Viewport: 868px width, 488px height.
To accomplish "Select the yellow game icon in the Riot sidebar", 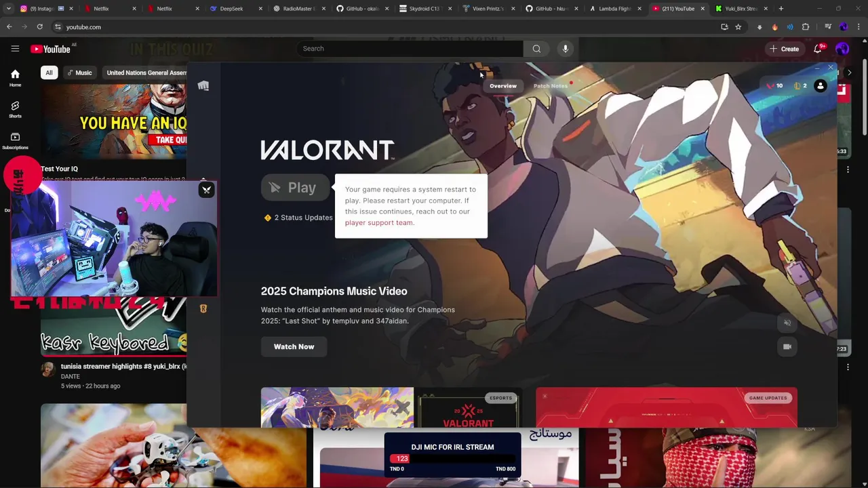I will pyautogui.click(x=203, y=308).
